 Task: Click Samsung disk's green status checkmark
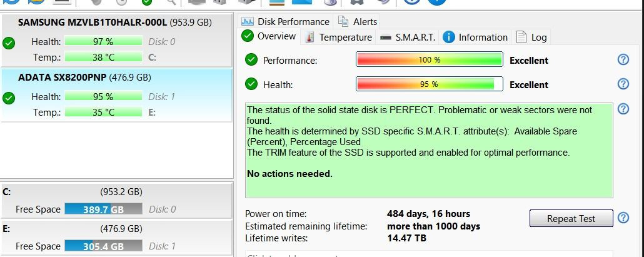point(9,43)
